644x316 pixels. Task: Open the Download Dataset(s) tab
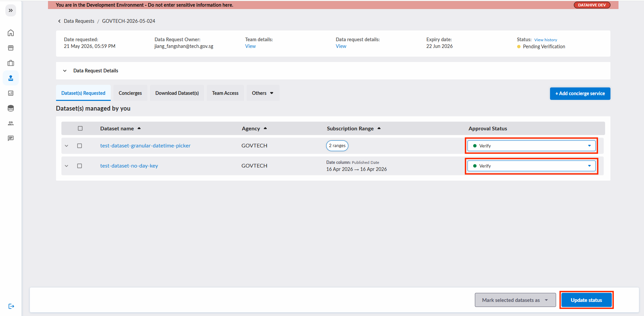tap(177, 93)
